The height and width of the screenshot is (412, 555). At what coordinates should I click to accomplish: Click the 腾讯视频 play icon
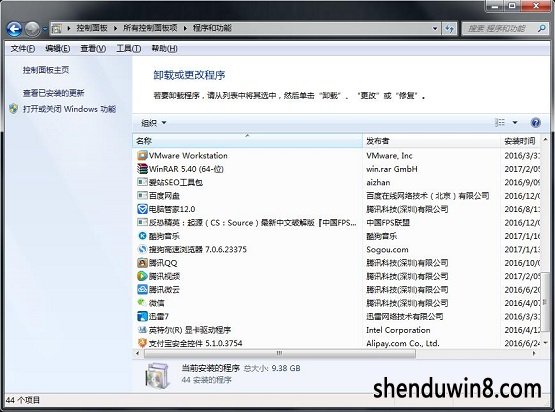click(142, 276)
